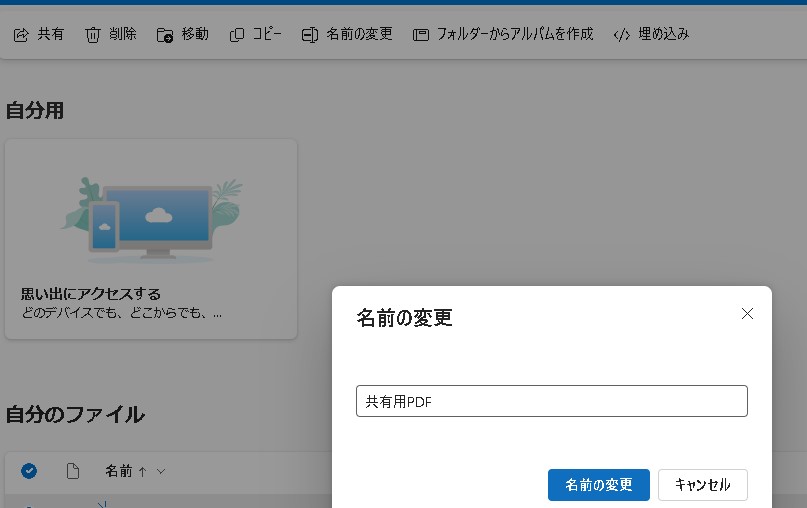Close the 名前の変更 dialog with X

coord(747,313)
